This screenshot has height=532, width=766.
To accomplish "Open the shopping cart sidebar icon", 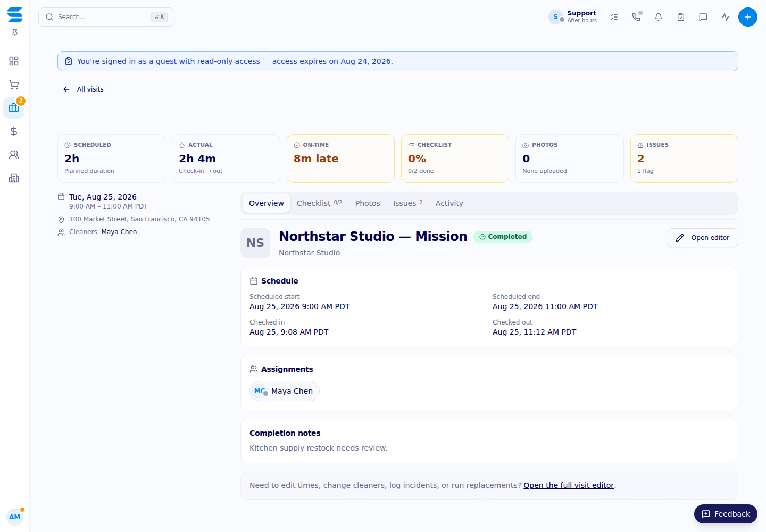I will tap(14, 85).
